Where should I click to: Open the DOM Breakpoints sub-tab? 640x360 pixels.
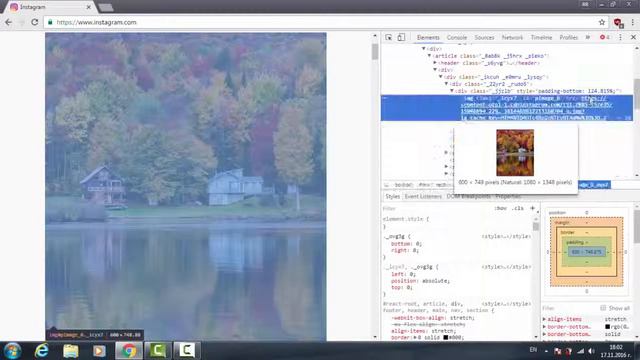469,196
